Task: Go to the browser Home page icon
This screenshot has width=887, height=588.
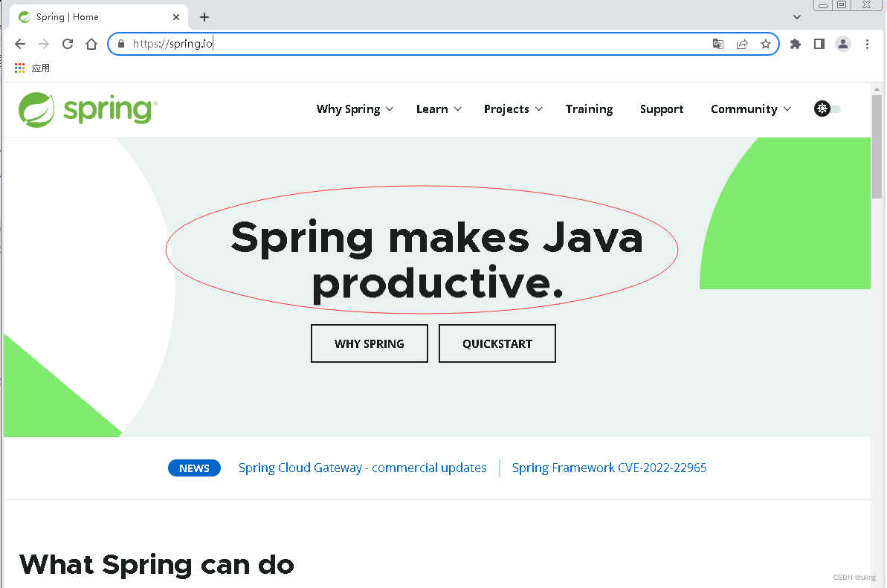Action: pos(91,44)
